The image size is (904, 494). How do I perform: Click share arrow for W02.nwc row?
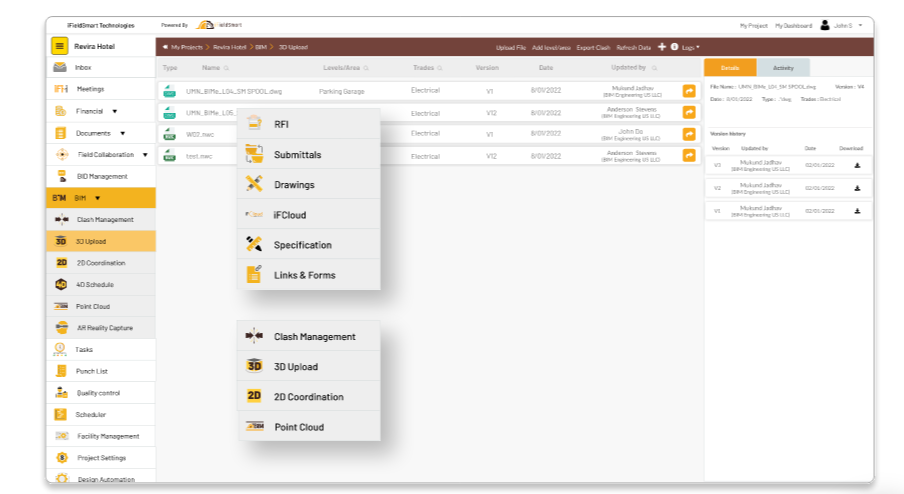click(x=689, y=134)
